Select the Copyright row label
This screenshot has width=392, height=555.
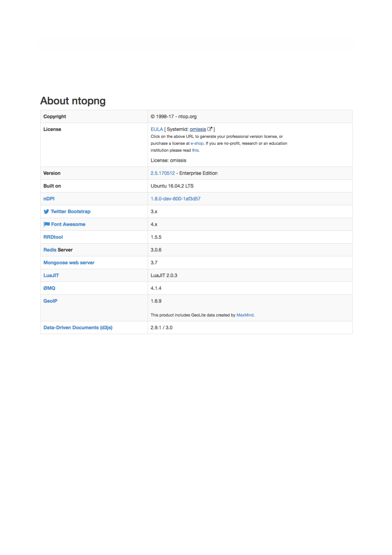(x=55, y=116)
